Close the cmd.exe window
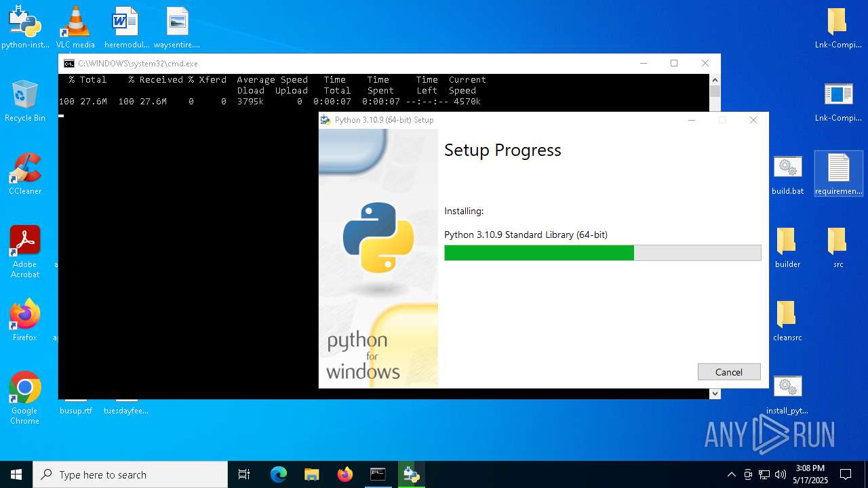 point(705,63)
